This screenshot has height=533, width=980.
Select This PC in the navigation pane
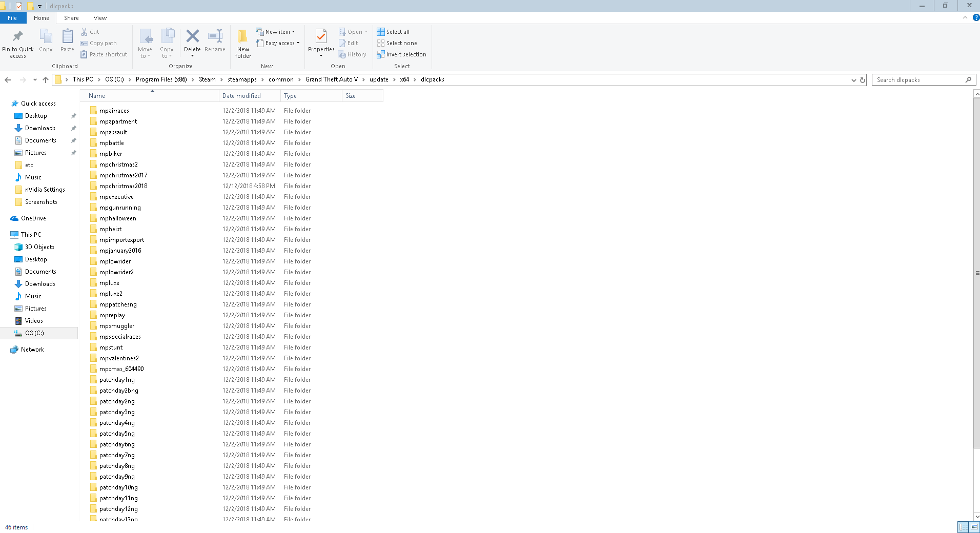[x=31, y=235]
